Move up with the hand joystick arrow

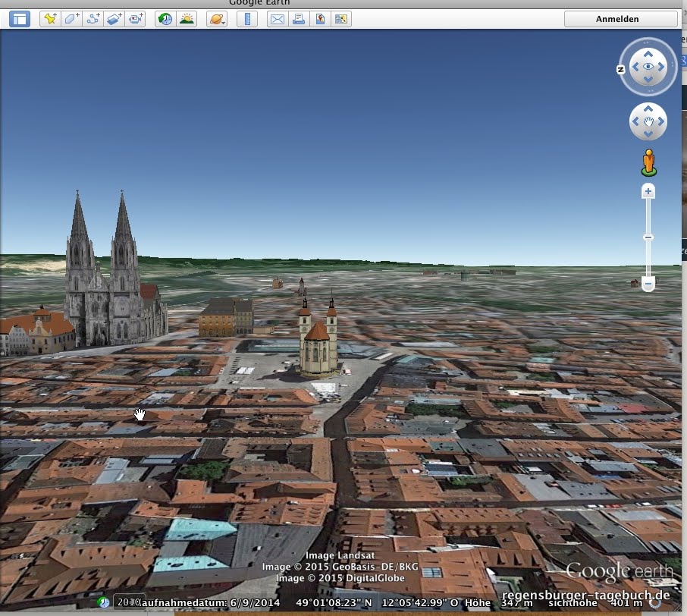[648, 108]
